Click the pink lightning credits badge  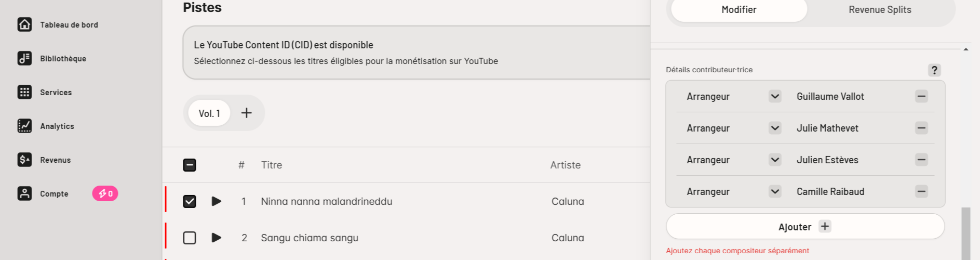(x=105, y=193)
